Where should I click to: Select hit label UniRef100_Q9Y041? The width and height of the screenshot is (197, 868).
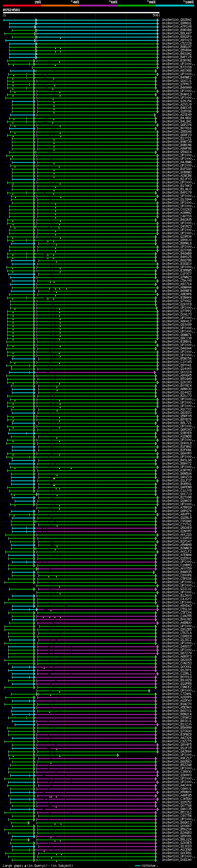click(x=177, y=365)
